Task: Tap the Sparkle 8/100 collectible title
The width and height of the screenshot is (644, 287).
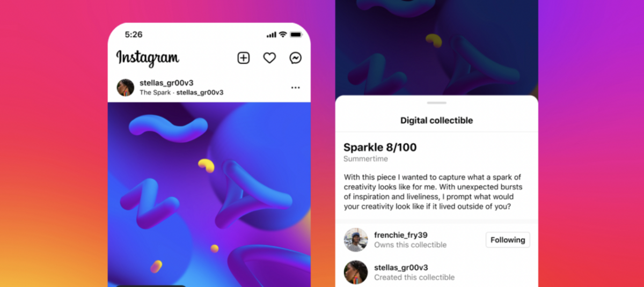Action: click(380, 147)
